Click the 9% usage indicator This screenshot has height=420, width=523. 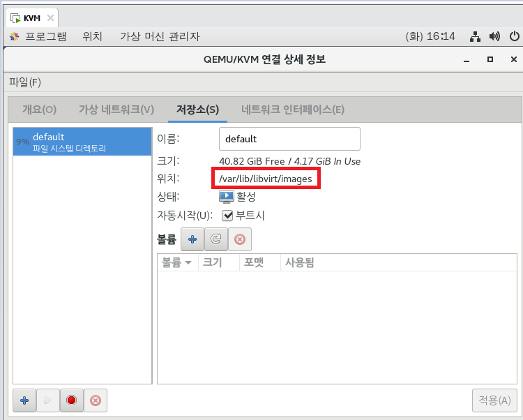23,142
